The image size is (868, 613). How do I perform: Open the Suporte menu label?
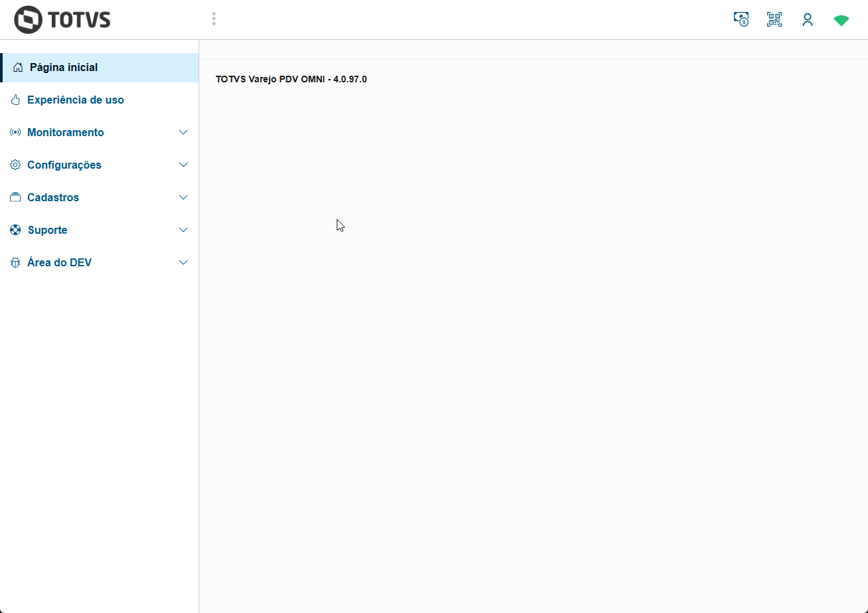click(x=47, y=230)
